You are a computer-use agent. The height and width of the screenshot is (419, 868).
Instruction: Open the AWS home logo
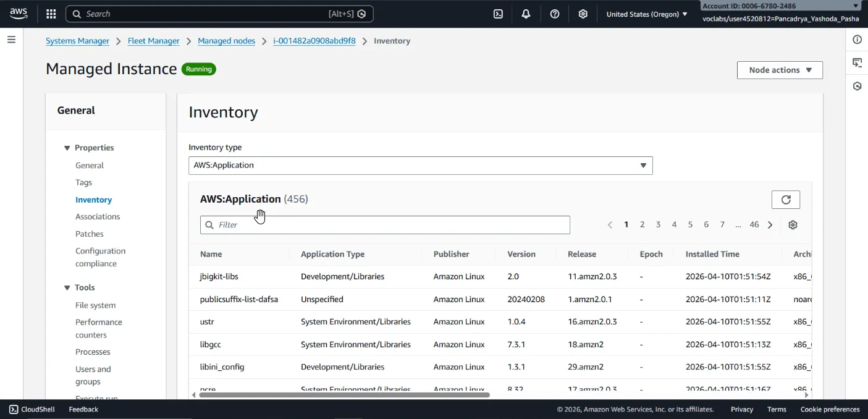(19, 14)
